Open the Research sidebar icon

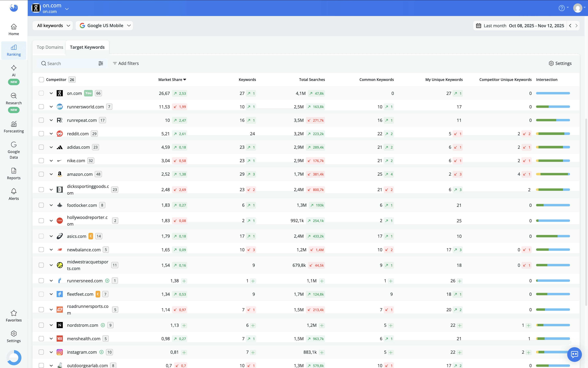point(14,96)
